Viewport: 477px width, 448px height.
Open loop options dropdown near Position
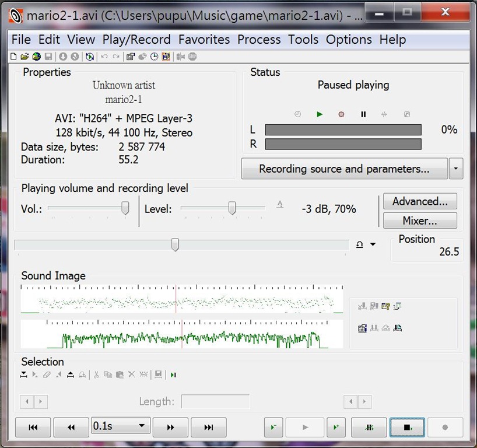[373, 245]
